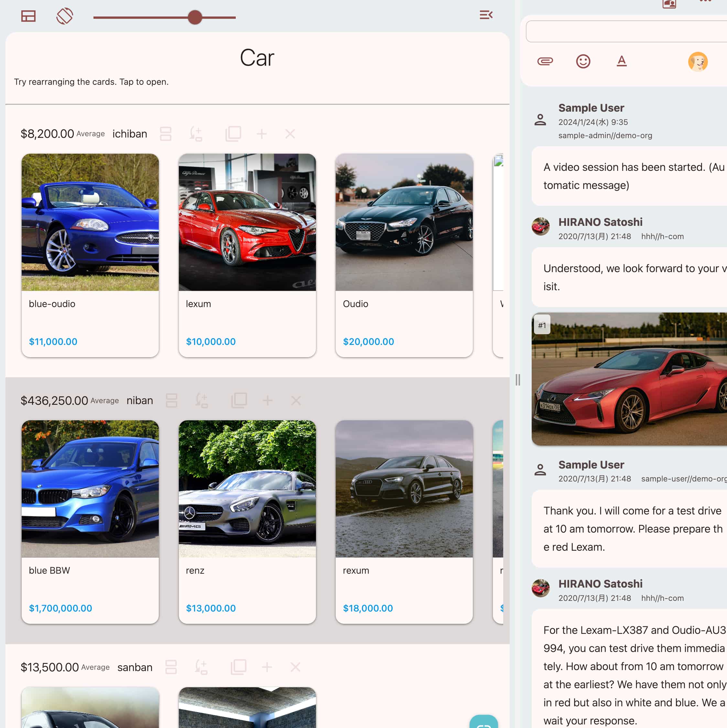
Task: Click the Sample User name dated 2020/7/13
Action: click(591, 465)
